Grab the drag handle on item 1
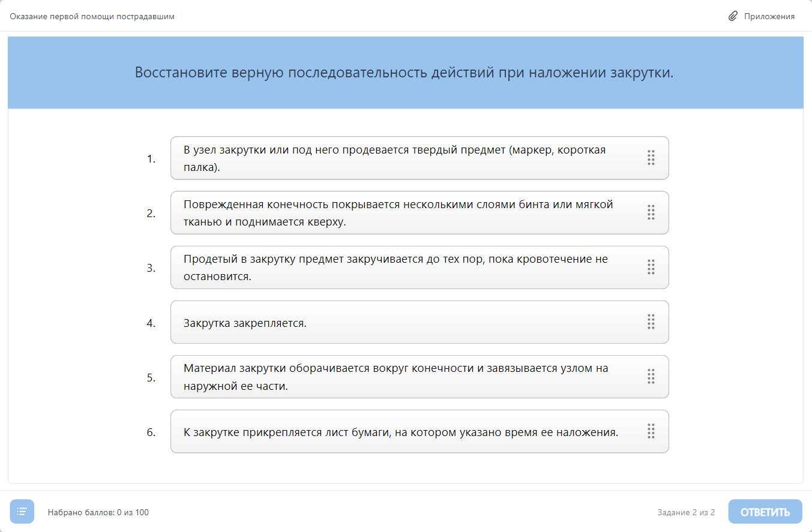The width and height of the screenshot is (812, 532). 651,158
